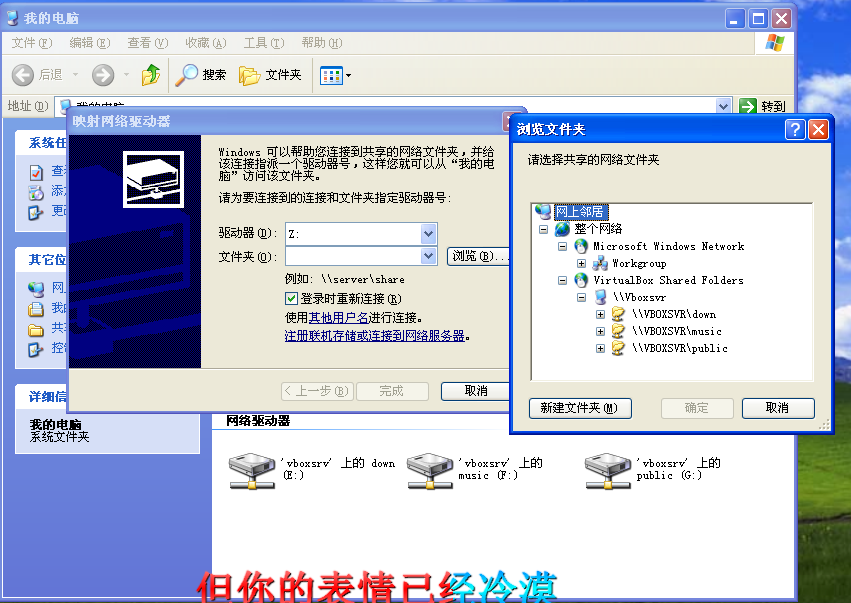The height and width of the screenshot is (603, 851).
Task: Select the Workgroup icon
Action: [600, 263]
